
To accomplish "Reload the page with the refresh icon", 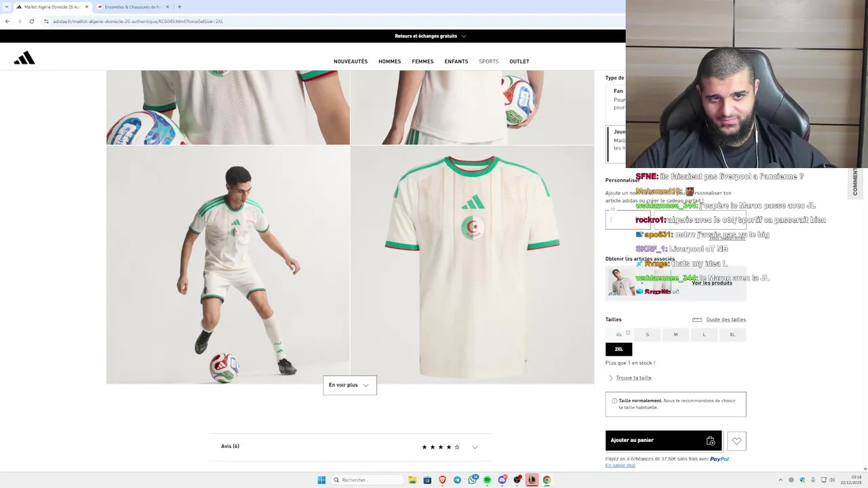I will 31,21.
